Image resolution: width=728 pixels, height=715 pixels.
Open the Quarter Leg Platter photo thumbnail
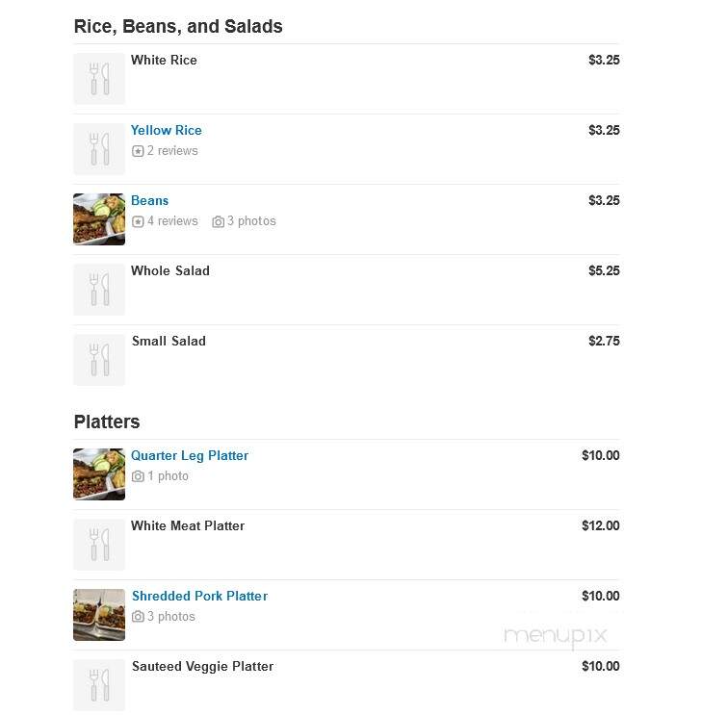tap(99, 474)
